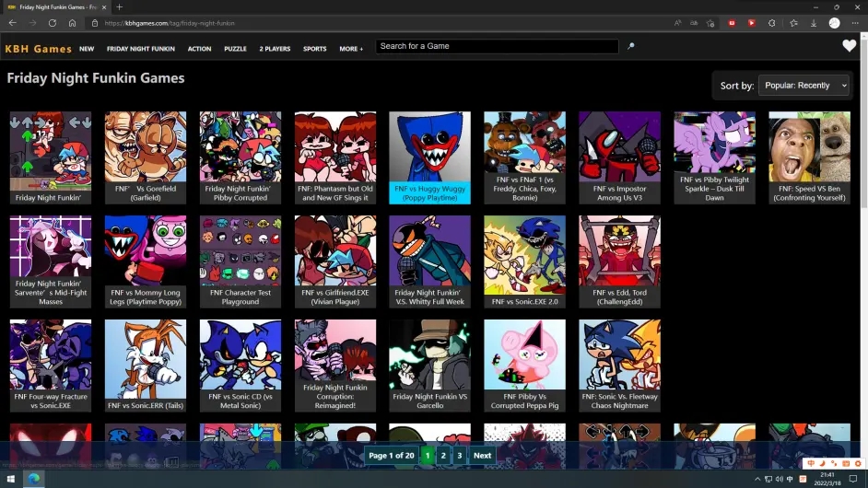
Task: Reload the page with the refresh icon
Action: pos(52,23)
